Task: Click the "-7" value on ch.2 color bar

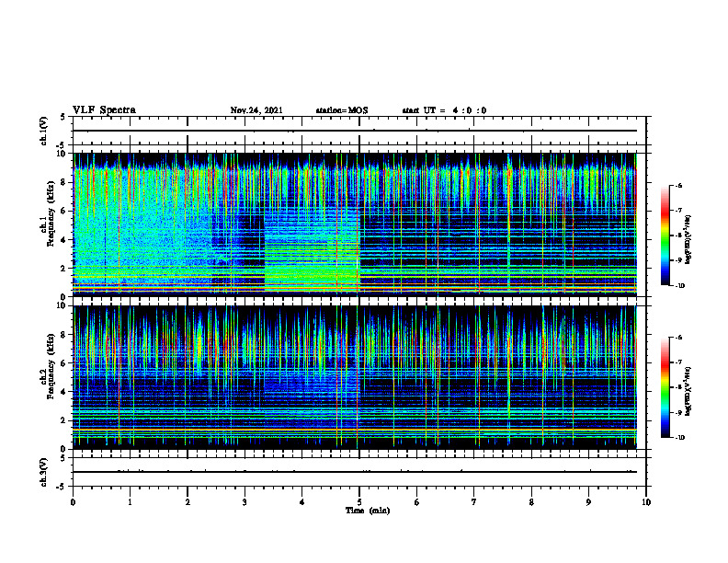Action: tap(678, 362)
